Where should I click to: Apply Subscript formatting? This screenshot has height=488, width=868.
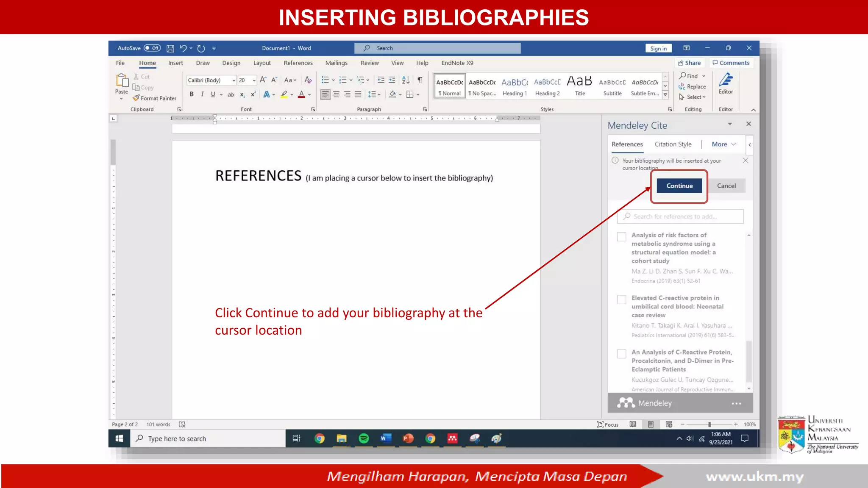pos(242,94)
